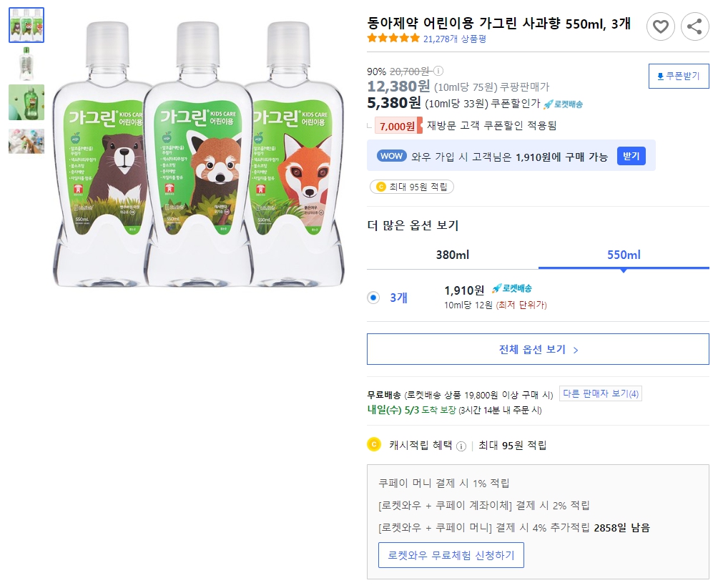713x588 pixels.
Task: Click the 최대 95원 적립 reward badge
Action: pyautogui.click(x=412, y=186)
